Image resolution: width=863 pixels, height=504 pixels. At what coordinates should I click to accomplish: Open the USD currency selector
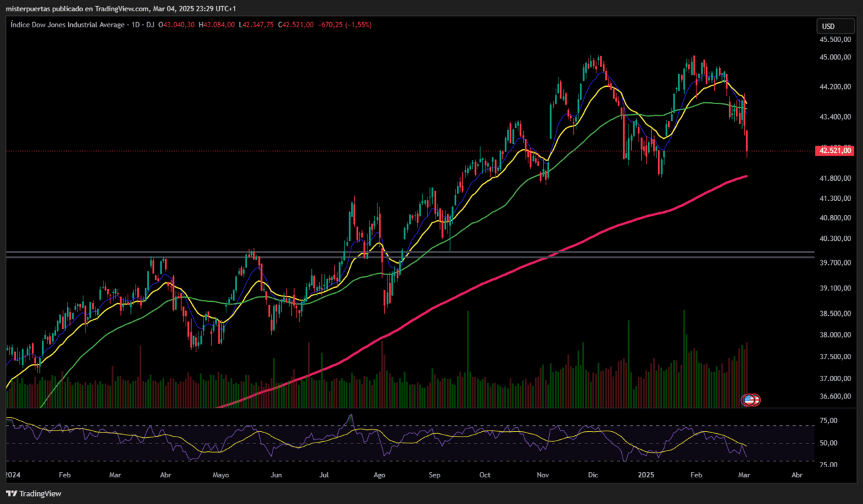836,27
